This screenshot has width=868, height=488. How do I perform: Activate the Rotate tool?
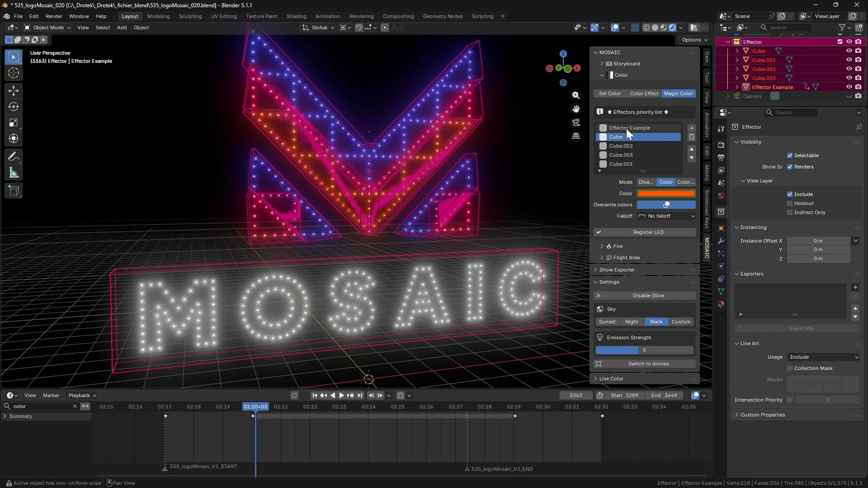[x=14, y=107]
